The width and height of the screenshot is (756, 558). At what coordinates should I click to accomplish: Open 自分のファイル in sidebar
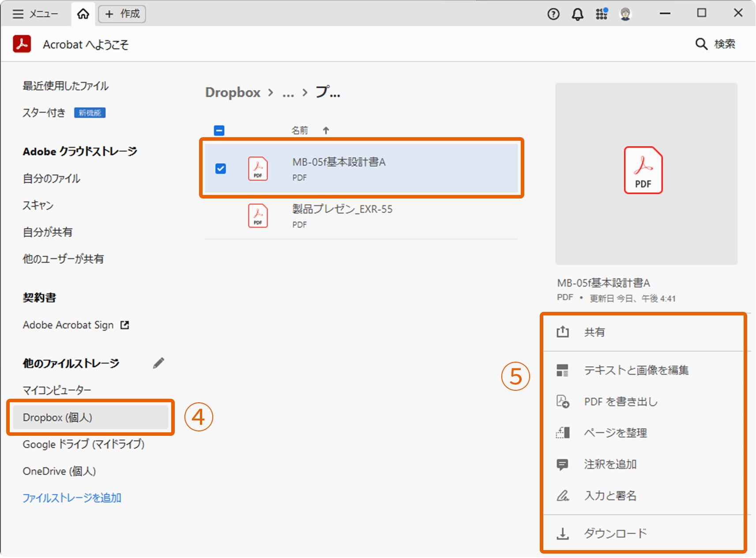point(51,179)
